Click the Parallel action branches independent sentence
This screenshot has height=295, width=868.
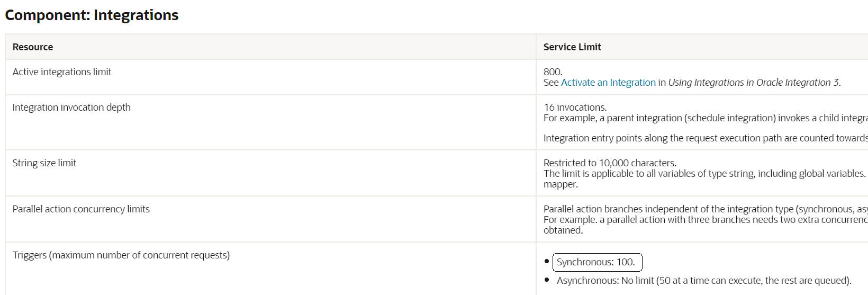704,209
